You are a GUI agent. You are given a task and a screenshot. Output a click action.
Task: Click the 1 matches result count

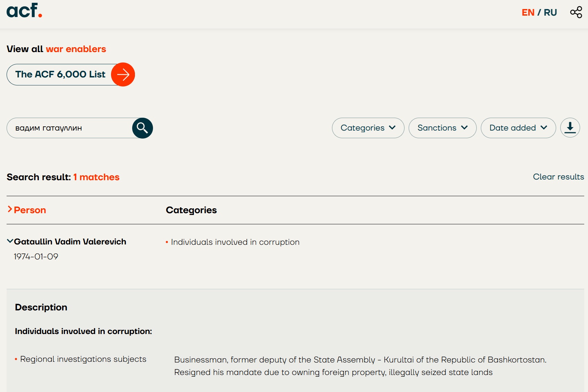[96, 177]
